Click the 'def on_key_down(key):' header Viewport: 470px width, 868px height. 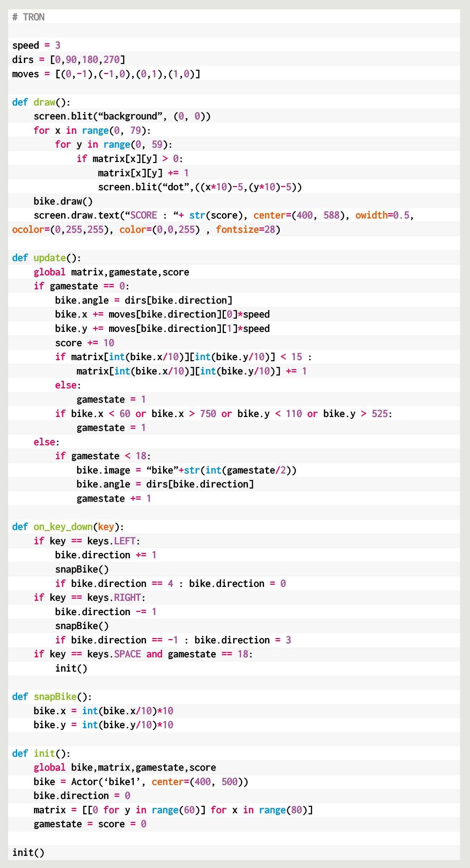tap(68, 527)
